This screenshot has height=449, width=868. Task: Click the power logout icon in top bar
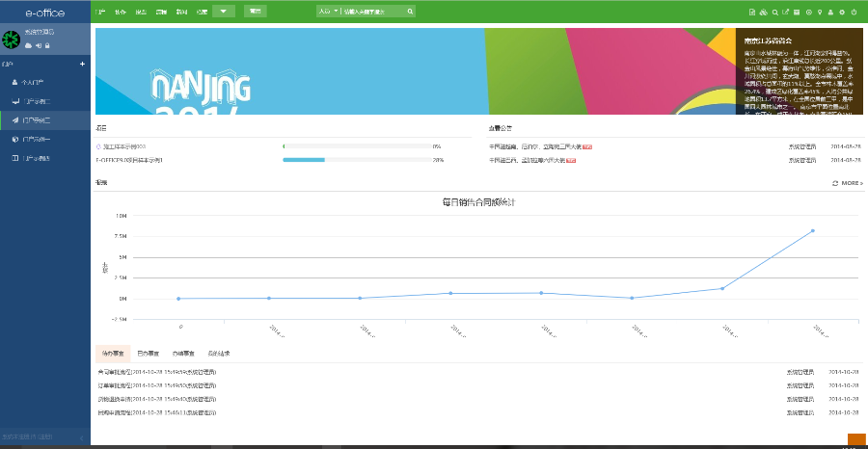click(854, 12)
